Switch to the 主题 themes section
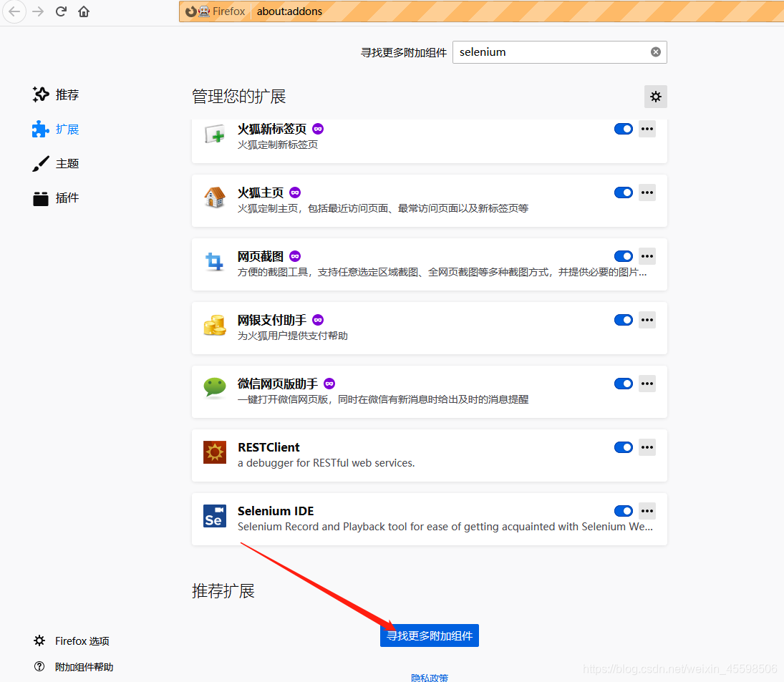Screen dimensions: 784x682 (55, 163)
